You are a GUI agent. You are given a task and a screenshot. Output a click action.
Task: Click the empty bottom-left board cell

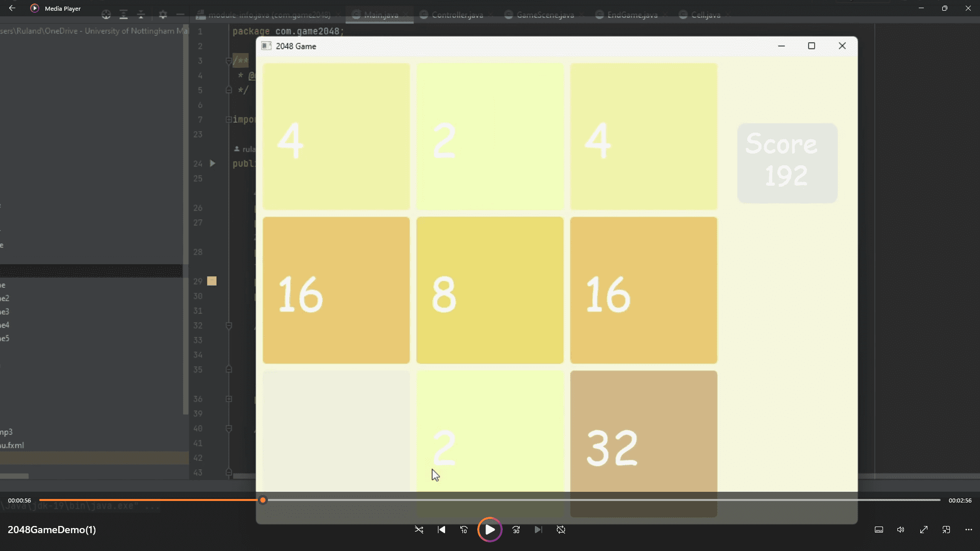tap(336, 444)
